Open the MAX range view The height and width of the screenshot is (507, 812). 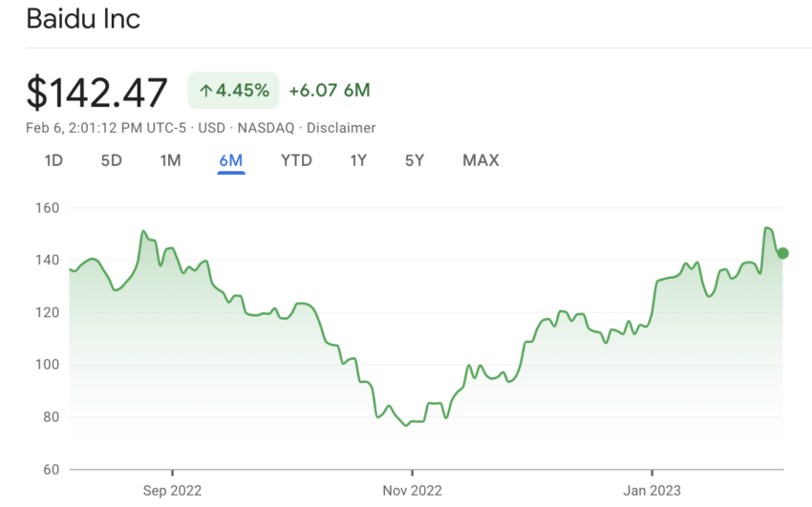(481, 160)
